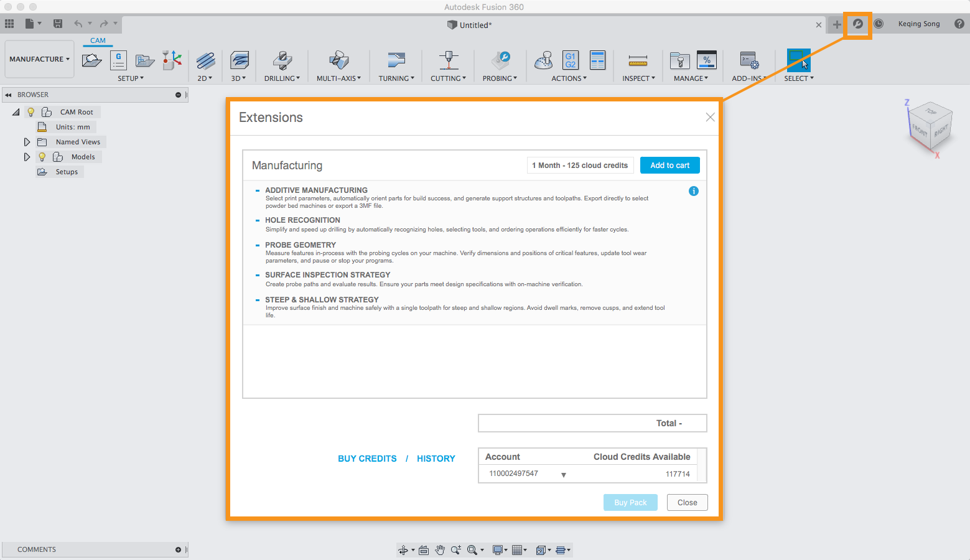Open the subscription term dropdown '1 Month - 125 cloud credits'

[x=580, y=166]
